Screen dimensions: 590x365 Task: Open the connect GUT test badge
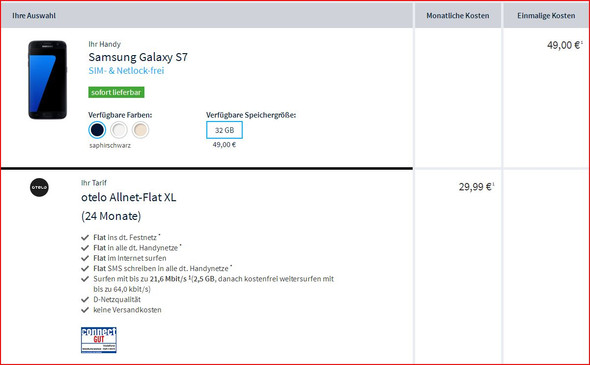coord(99,340)
